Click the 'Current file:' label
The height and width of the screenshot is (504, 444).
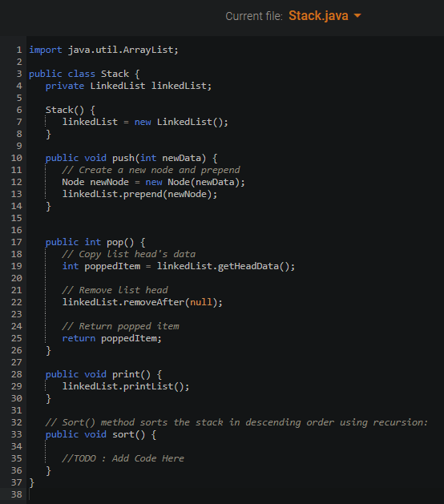pos(254,16)
